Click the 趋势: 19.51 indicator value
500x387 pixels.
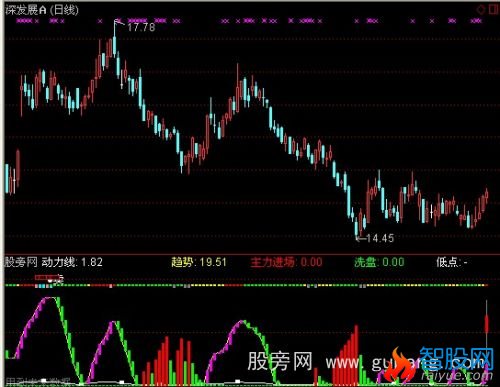[x=199, y=262]
